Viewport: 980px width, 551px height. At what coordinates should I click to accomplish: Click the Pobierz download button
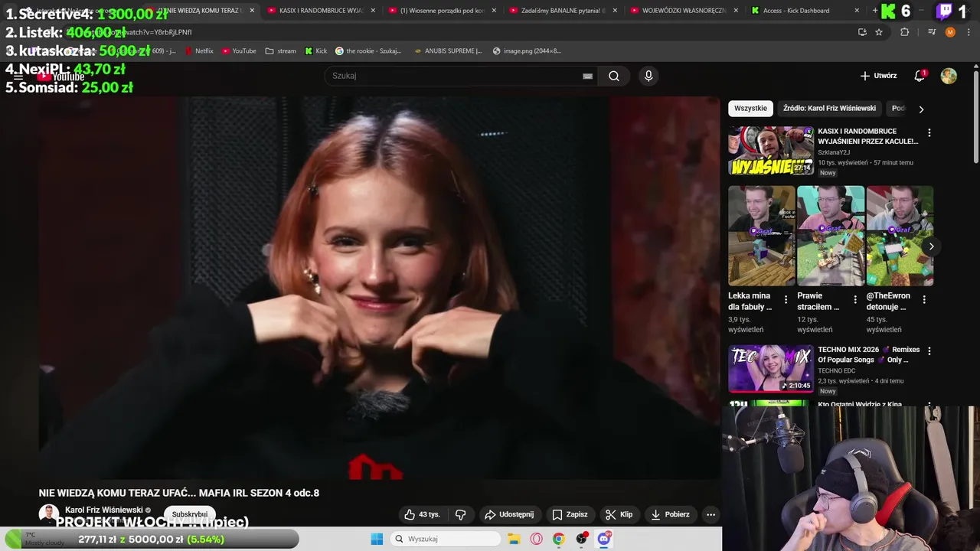tap(670, 514)
